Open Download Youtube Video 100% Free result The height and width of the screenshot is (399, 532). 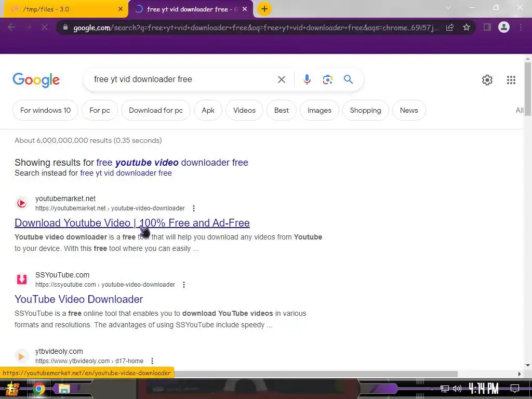[132, 223]
